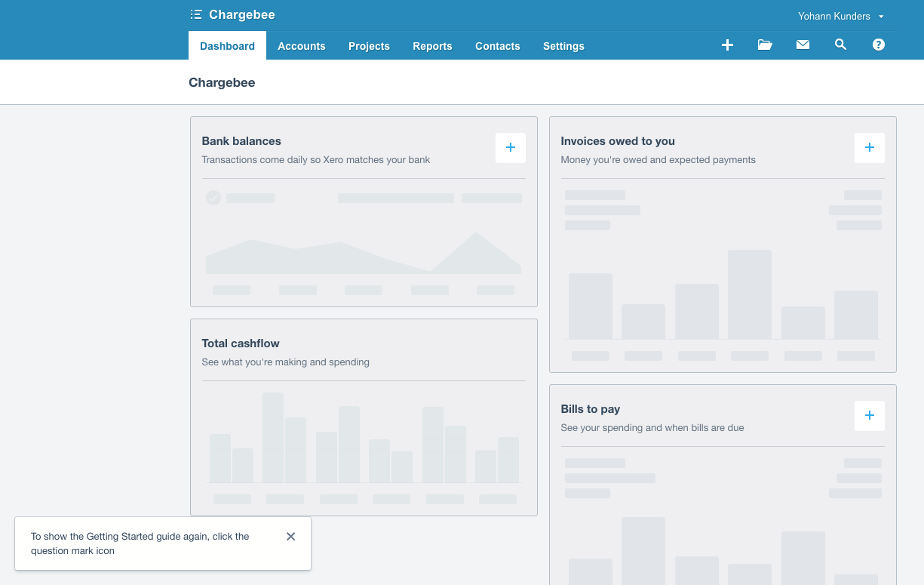Click the Total cashflow heading

tap(241, 343)
